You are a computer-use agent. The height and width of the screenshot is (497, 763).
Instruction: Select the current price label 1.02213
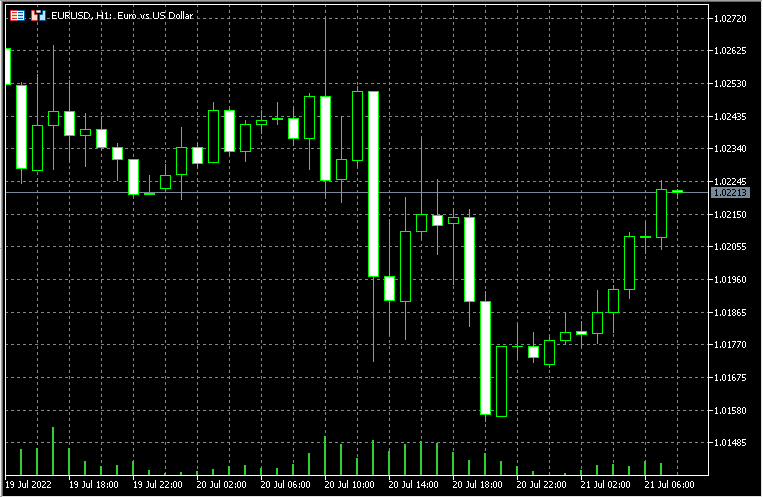tap(730, 193)
